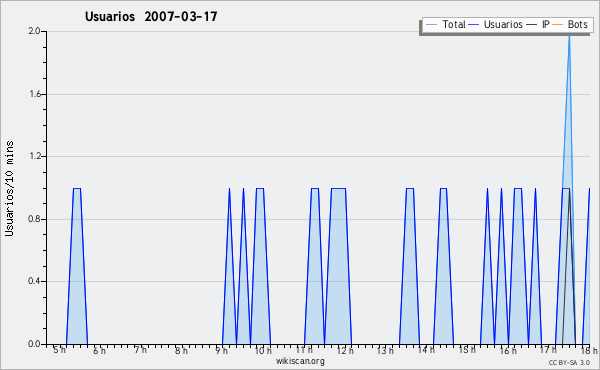This screenshot has width=600, height=370.
Task: Click the 17 h x-axis label
Action: 548,350
